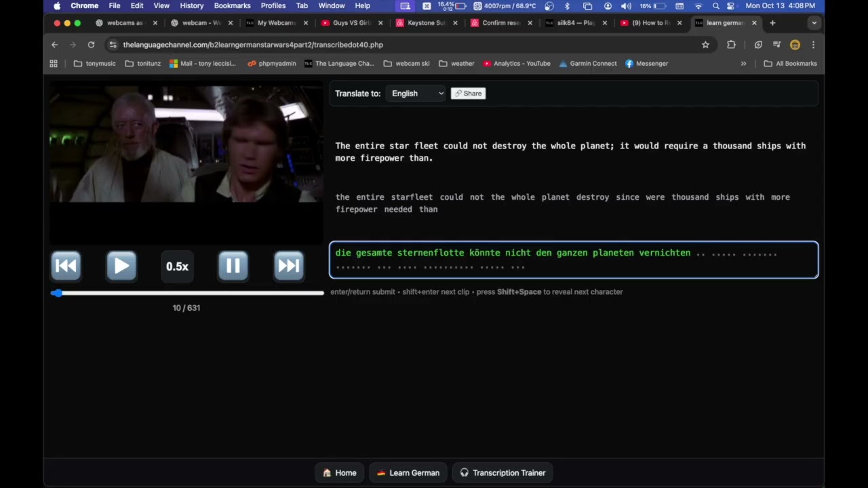Go back in browser history
This screenshot has width=868, height=488.
click(x=55, y=45)
